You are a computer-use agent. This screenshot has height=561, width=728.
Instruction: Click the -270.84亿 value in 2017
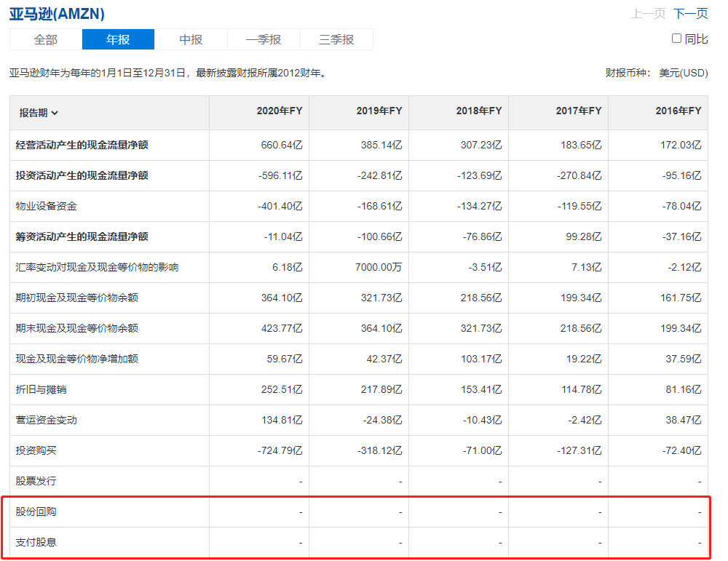(x=579, y=175)
